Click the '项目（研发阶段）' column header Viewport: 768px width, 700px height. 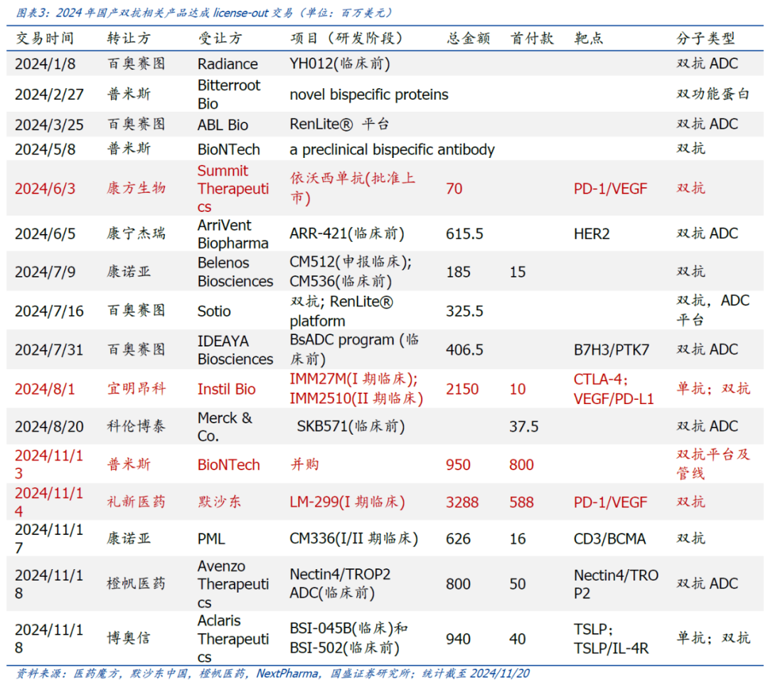click(x=346, y=38)
